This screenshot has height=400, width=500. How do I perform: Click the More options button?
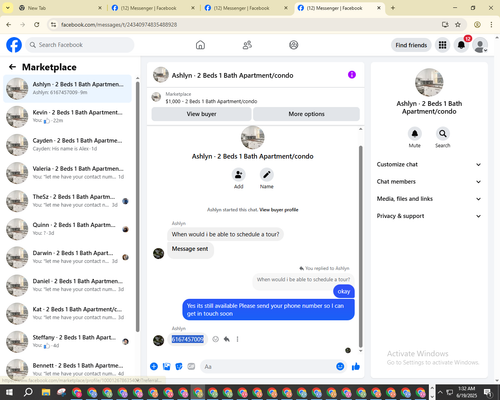tap(306, 114)
